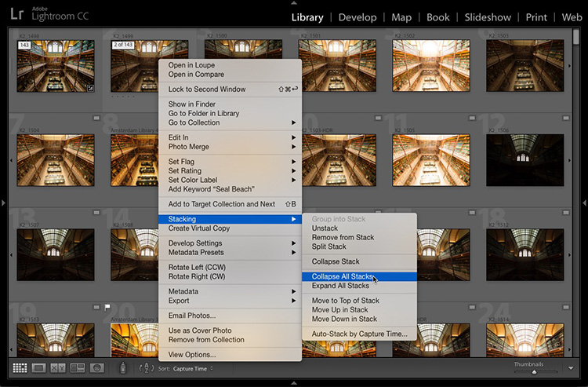Switch to Loupe view in the toolbar

(x=38, y=368)
